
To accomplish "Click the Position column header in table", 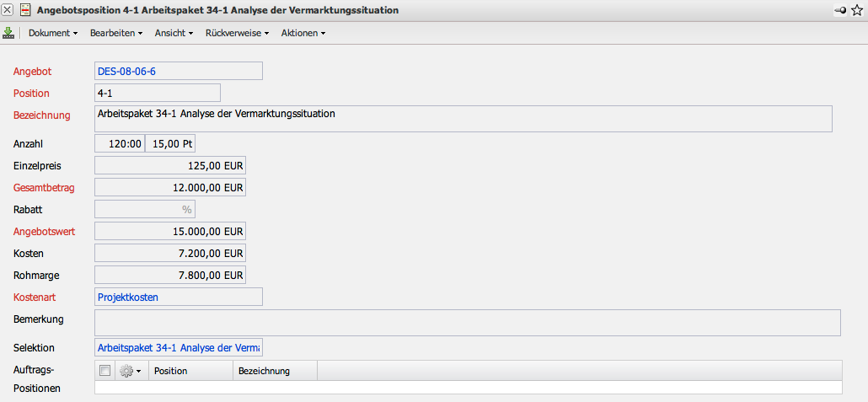I will tap(171, 371).
